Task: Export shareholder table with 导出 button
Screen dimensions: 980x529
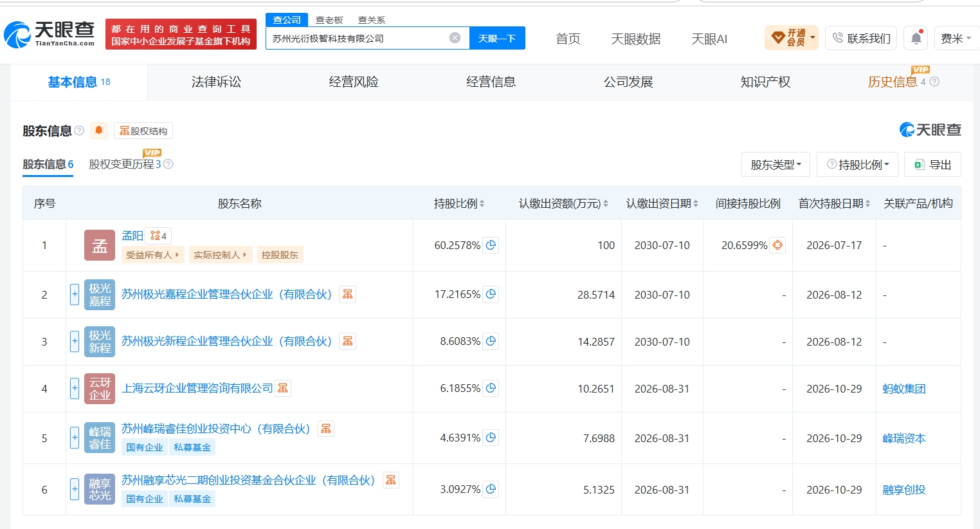Action: pos(932,165)
